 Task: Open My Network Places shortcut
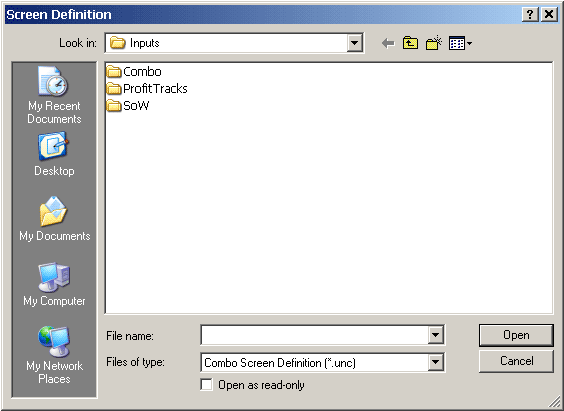point(54,355)
